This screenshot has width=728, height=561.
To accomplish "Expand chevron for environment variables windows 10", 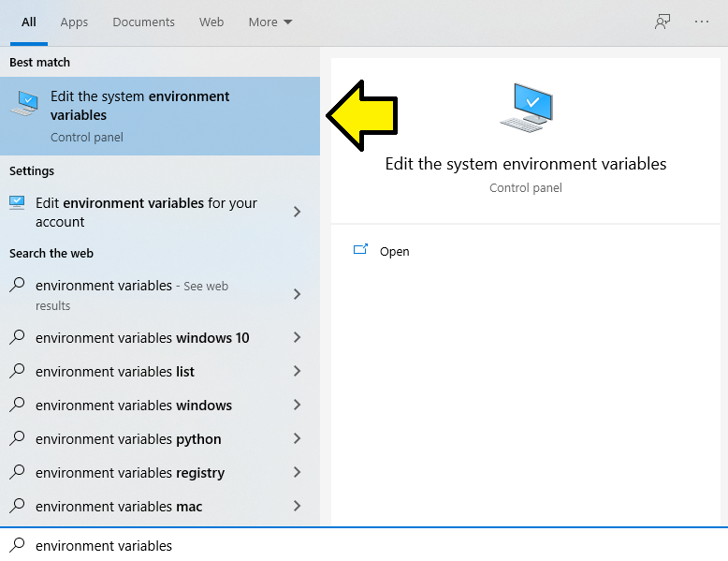I will tap(298, 337).
